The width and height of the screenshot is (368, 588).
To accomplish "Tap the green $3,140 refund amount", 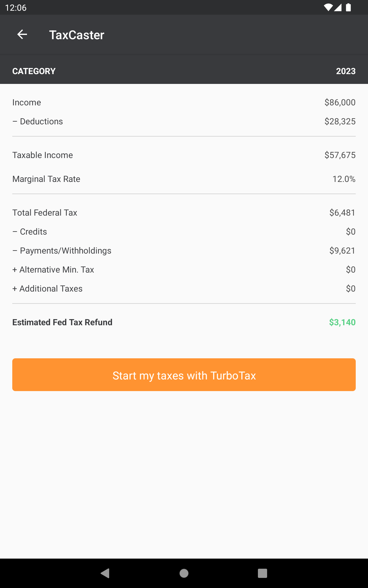I will pos(342,322).
